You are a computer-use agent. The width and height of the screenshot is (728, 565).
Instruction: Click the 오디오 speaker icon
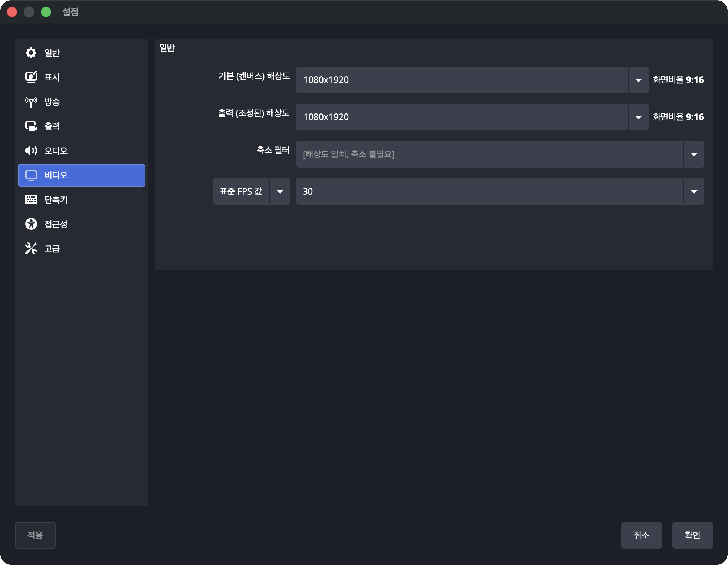[31, 151]
